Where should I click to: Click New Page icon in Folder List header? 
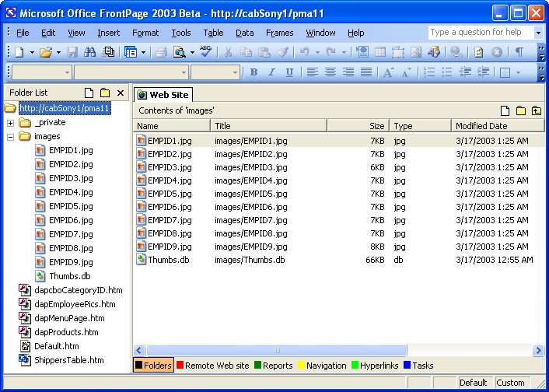(x=89, y=93)
